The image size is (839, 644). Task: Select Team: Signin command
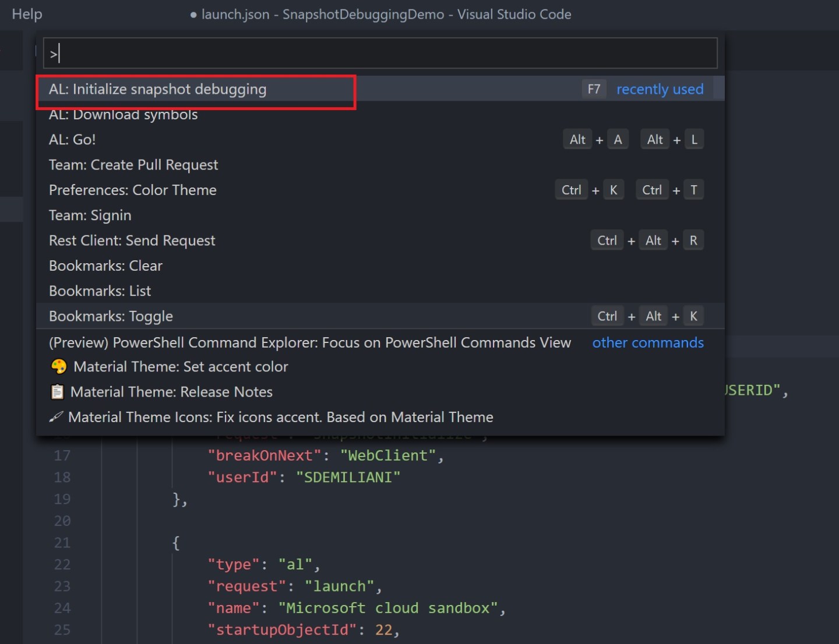coord(380,215)
